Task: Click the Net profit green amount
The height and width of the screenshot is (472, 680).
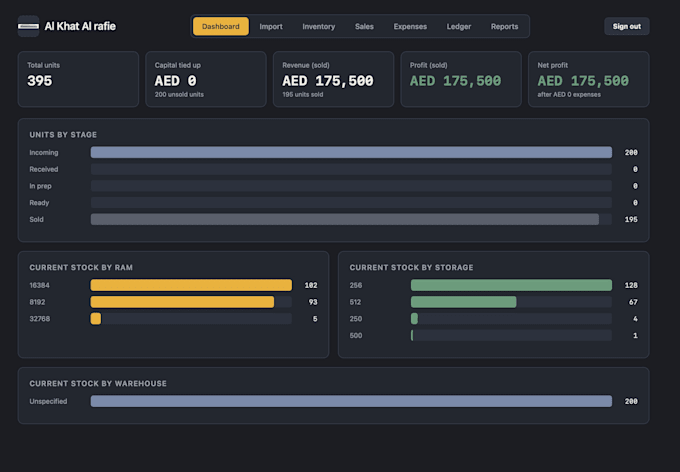Action: (x=583, y=81)
